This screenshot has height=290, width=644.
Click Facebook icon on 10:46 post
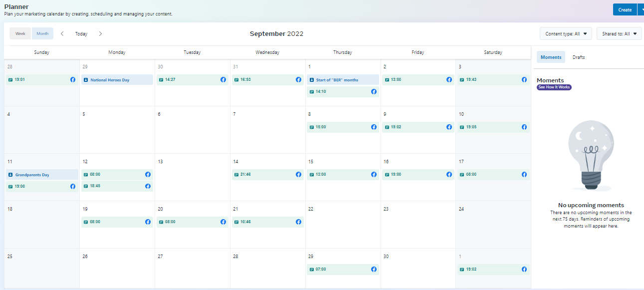pos(299,222)
